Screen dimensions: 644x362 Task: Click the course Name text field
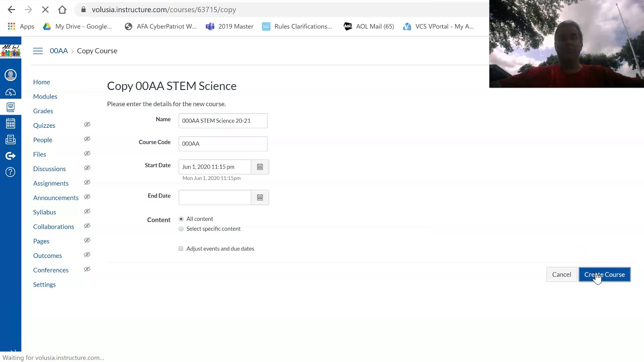(223, 121)
